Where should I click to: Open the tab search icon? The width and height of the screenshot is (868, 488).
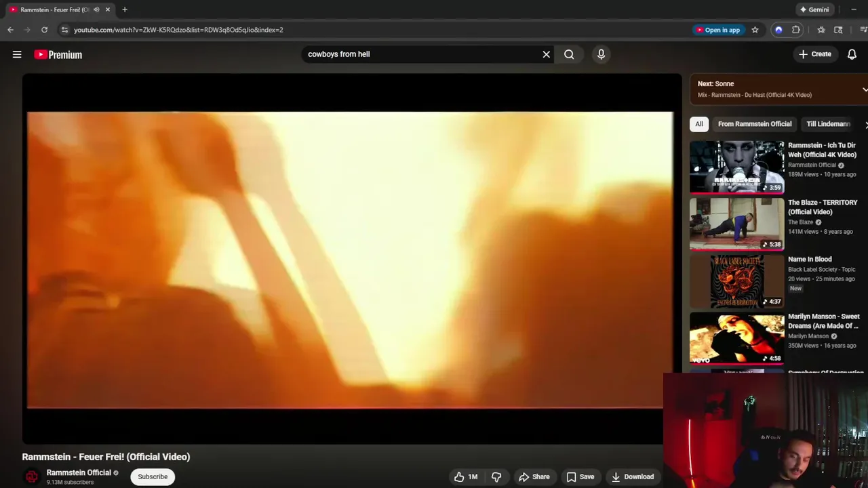(x=838, y=30)
